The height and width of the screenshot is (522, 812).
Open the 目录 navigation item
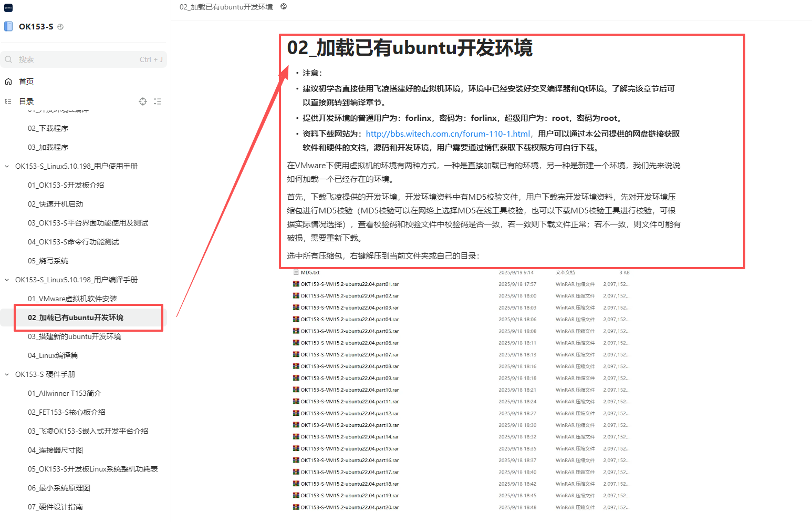click(26, 101)
